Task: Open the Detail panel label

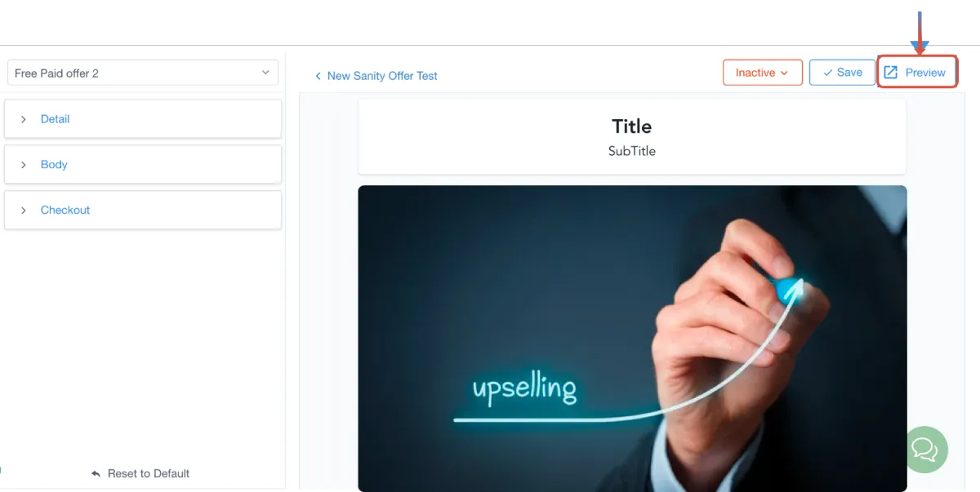Action: click(55, 119)
